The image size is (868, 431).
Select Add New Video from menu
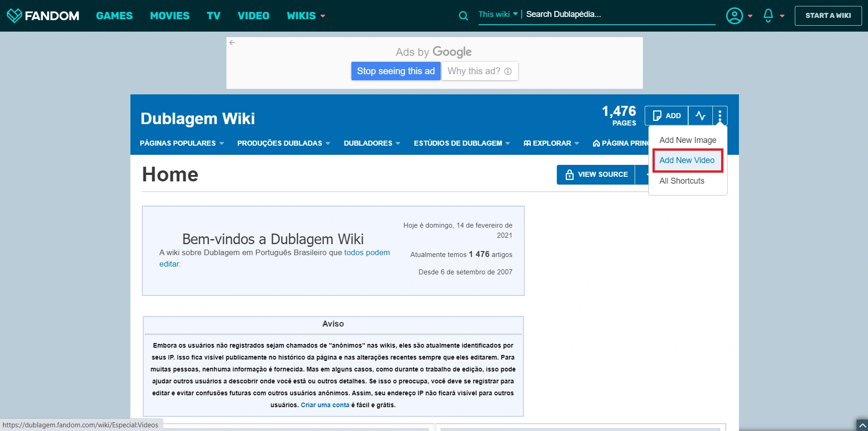pyautogui.click(x=687, y=160)
